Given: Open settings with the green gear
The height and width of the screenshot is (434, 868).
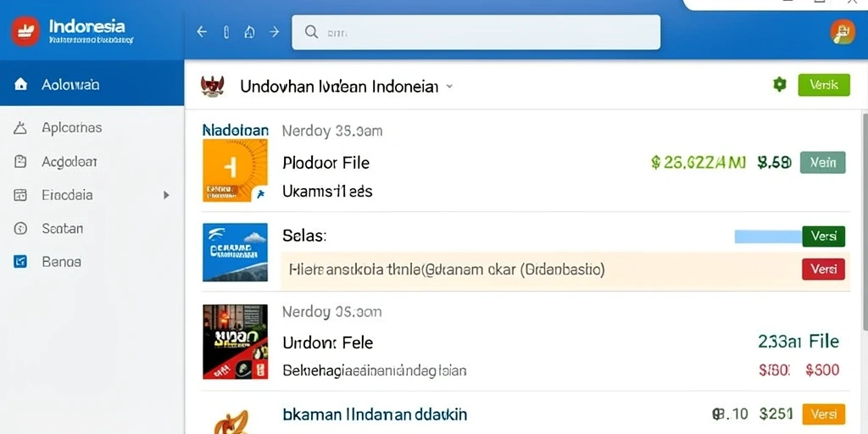Looking at the screenshot, I should coord(780,85).
